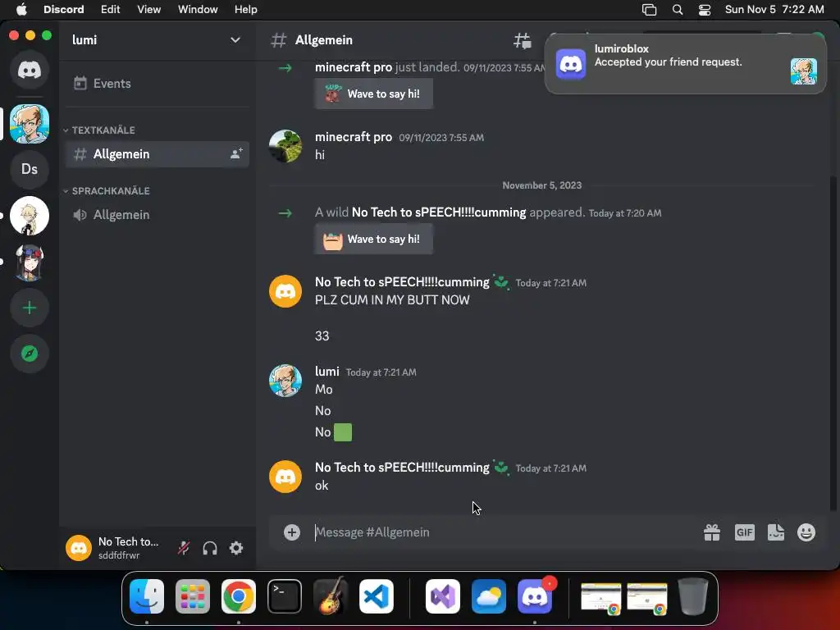
Task: Open the View menu
Action: pos(149,9)
